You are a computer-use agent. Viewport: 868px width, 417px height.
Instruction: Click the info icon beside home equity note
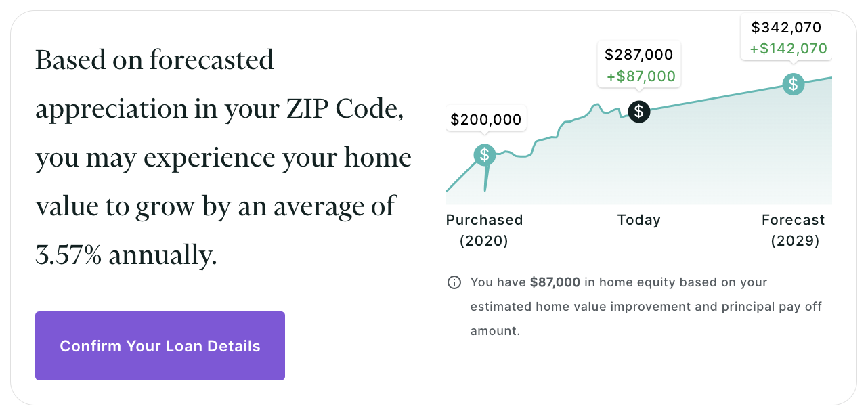point(454,282)
